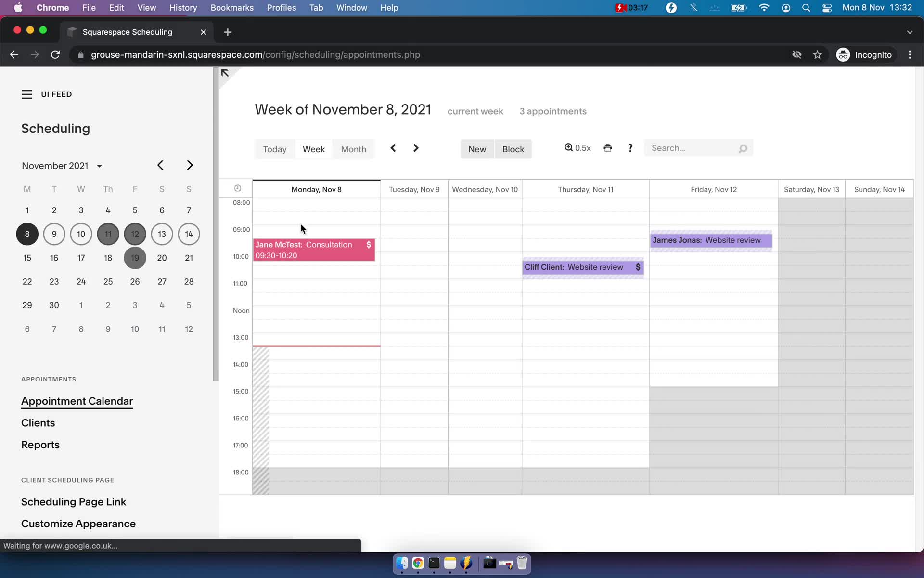Click previous week arrow in header
This screenshot has height=578, width=924.
[393, 148]
